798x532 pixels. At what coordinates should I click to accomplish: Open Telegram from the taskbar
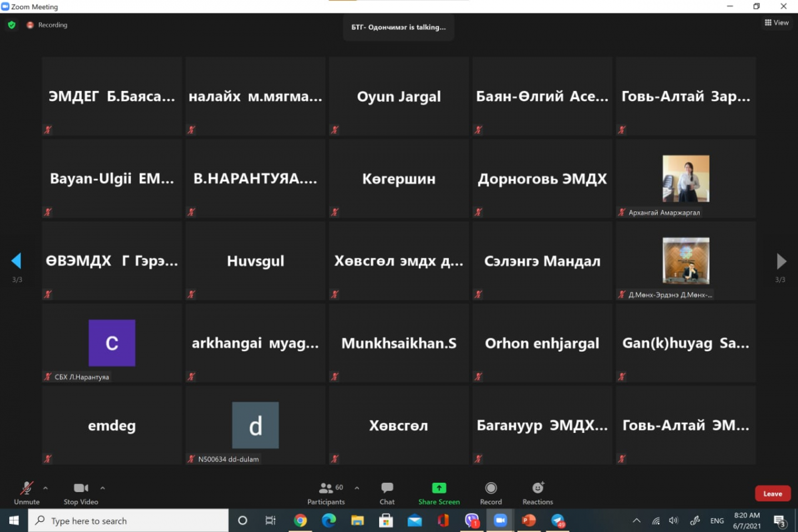(x=557, y=521)
